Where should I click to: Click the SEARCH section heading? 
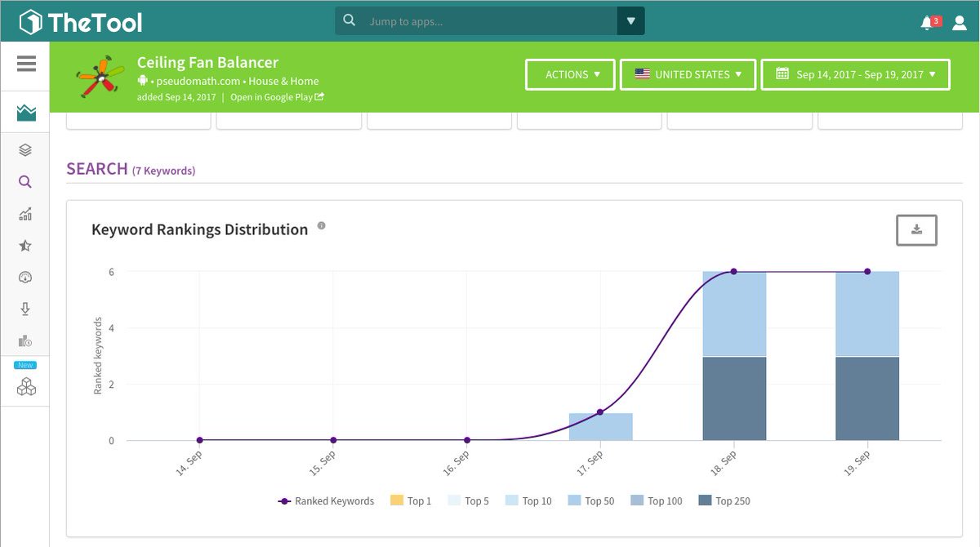click(97, 169)
